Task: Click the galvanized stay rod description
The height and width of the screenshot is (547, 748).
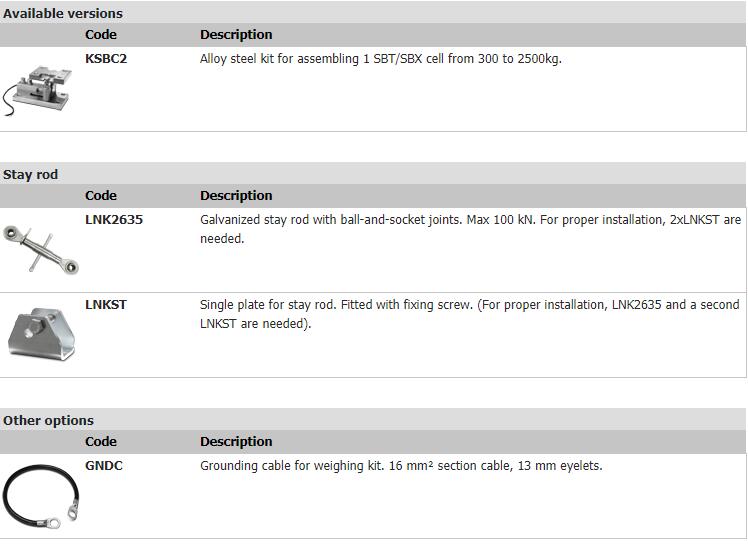Action: (470, 229)
